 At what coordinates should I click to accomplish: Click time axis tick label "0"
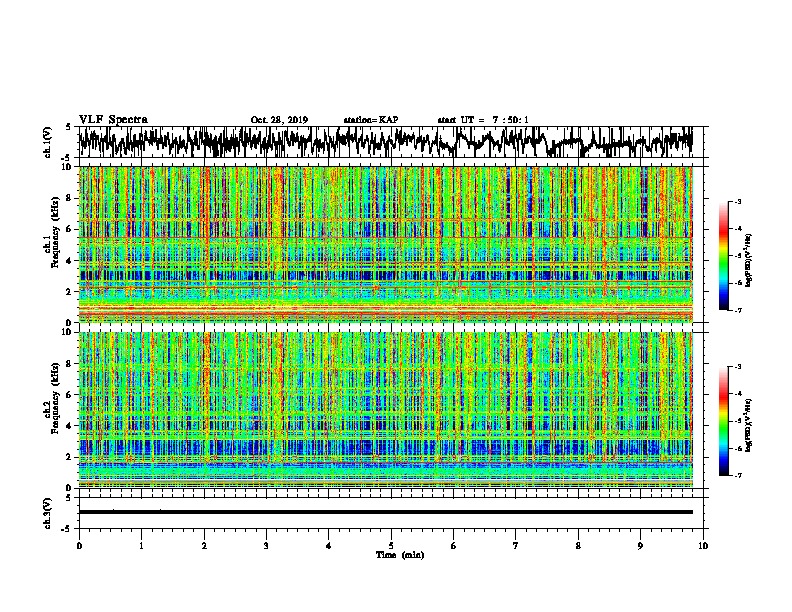coord(79,546)
